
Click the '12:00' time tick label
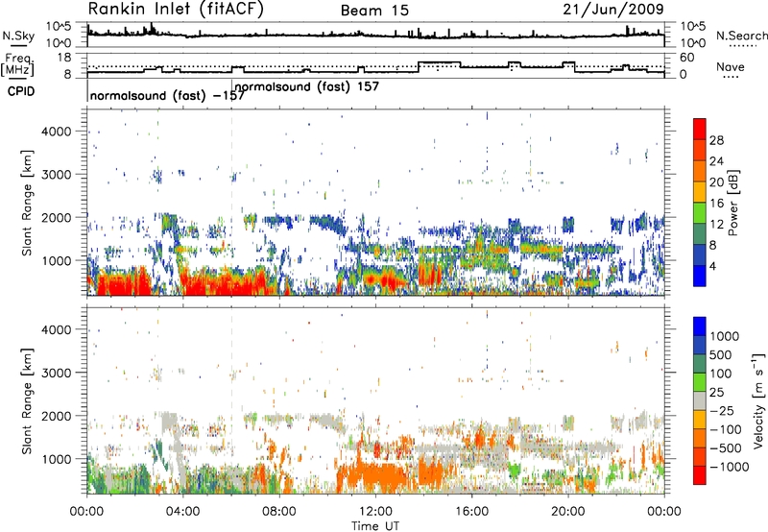pos(375,512)
